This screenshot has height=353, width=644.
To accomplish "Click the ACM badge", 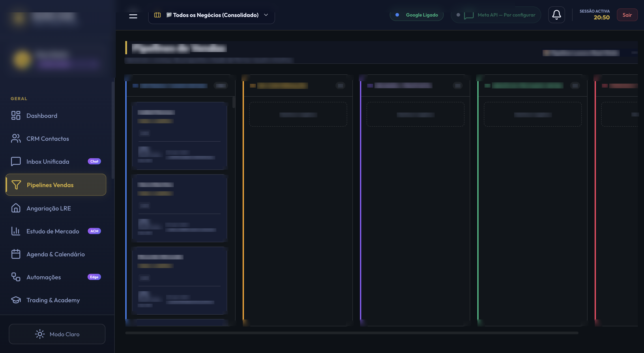I will [x=94, y=231].
